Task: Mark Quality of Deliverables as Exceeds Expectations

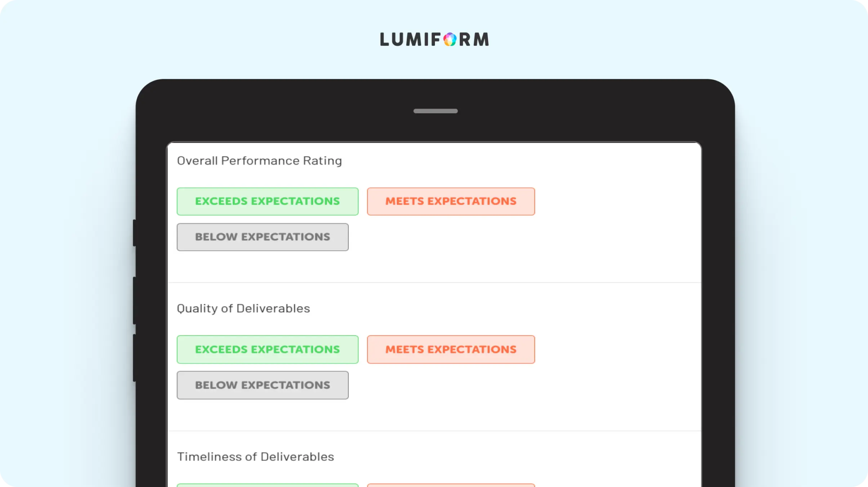Action: tap(267, 350)
